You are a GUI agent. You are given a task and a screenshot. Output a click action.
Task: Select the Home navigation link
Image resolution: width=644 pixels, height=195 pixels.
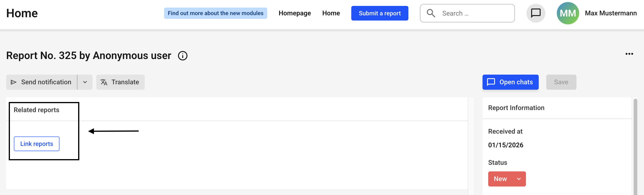(331, 13)
